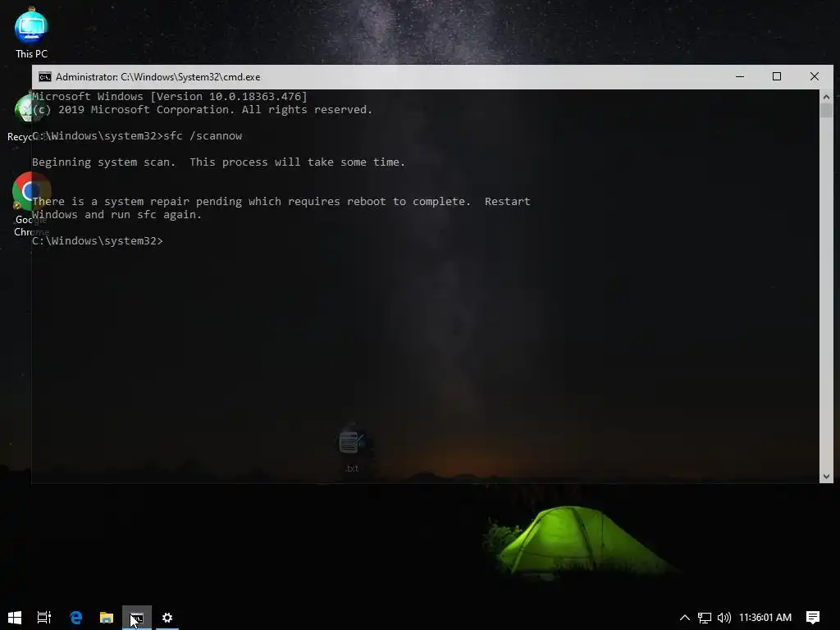Click the 'sfc /scannow' command text
Image resolution: width=840 pixels, height=630 pixels.
203,136
